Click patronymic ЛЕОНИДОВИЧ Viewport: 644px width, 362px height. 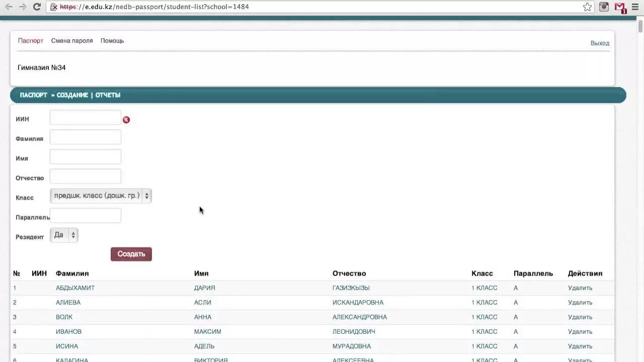pos(354,332)
